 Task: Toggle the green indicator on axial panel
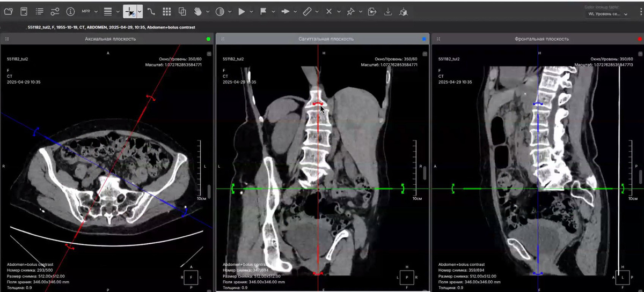point(208,39)
